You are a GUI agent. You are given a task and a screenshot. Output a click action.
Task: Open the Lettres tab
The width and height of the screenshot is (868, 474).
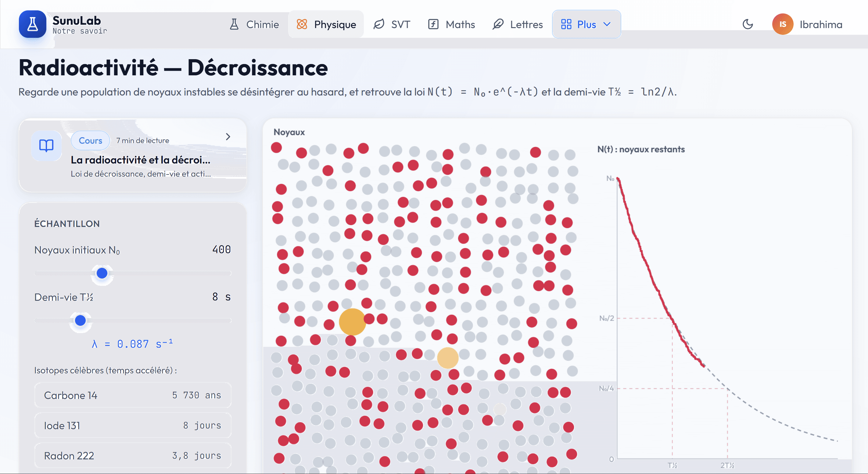tap(518, 24)
